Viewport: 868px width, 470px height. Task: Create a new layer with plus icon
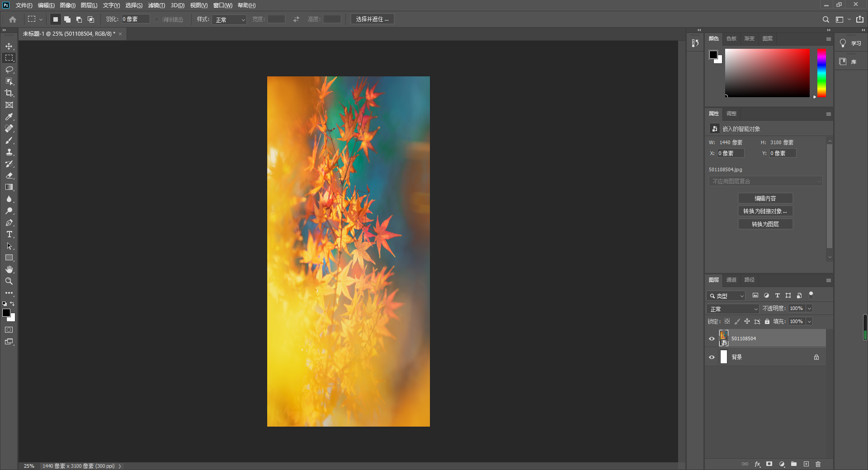point(806,464)
